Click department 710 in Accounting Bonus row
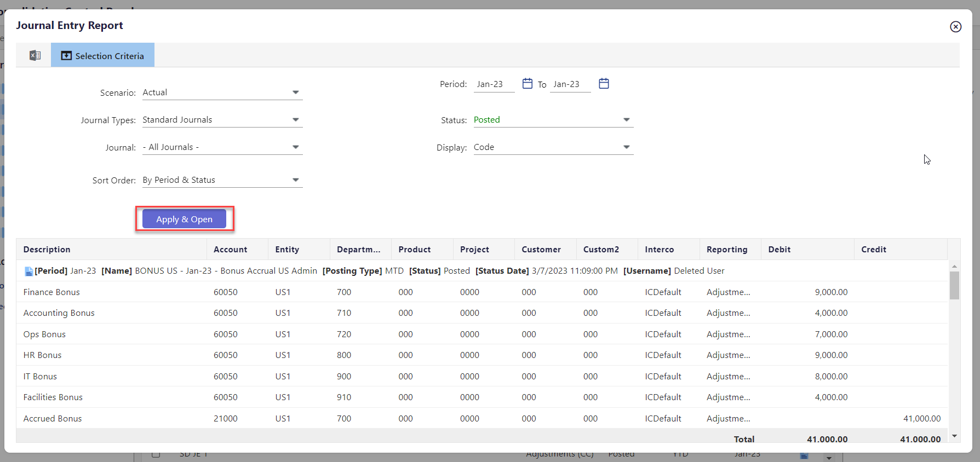Image resolution: width=980 pixels, height=462 pixels. point(344,313)
